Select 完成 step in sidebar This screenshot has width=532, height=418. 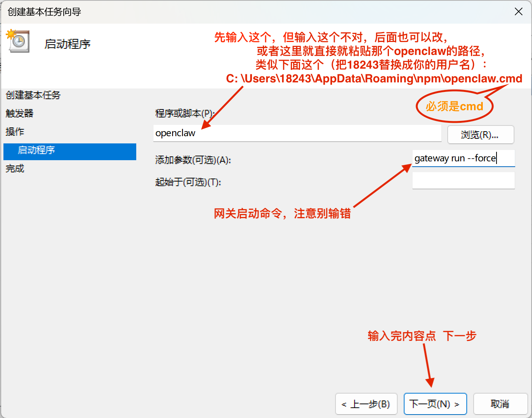point(15,168)
